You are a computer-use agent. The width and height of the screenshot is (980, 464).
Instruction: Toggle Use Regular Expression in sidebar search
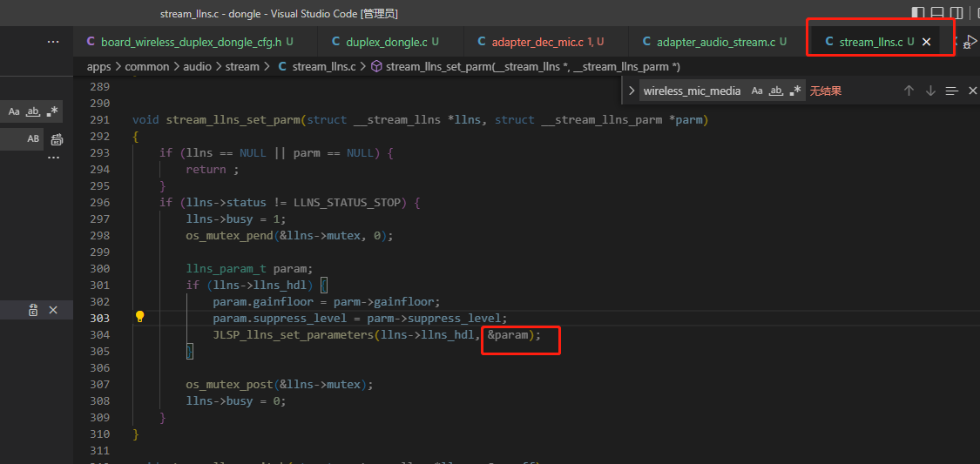(x=52, y=111)
